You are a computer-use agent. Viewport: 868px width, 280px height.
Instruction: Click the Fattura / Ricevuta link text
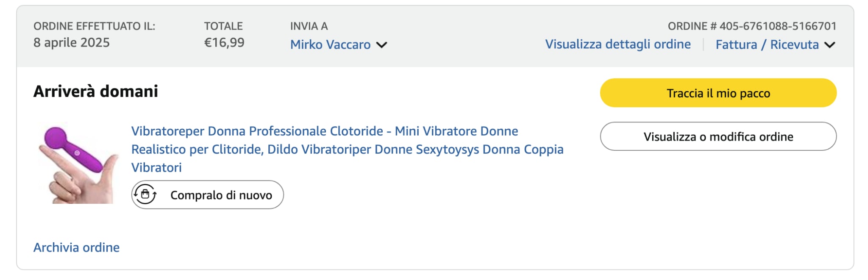coord(767,44)
